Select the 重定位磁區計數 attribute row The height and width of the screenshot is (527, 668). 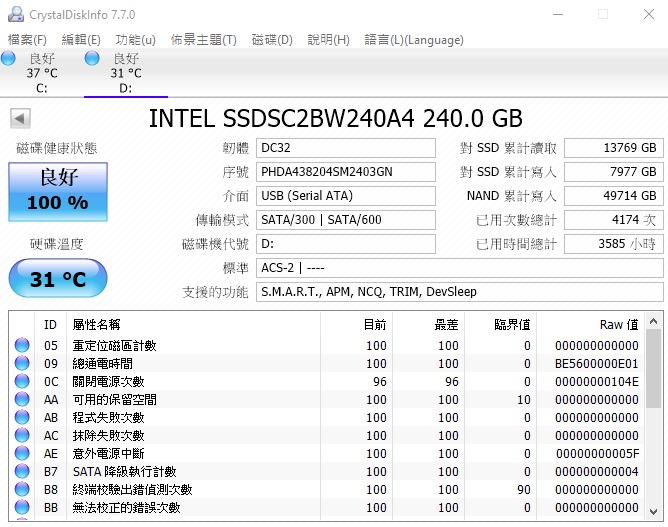327,345
